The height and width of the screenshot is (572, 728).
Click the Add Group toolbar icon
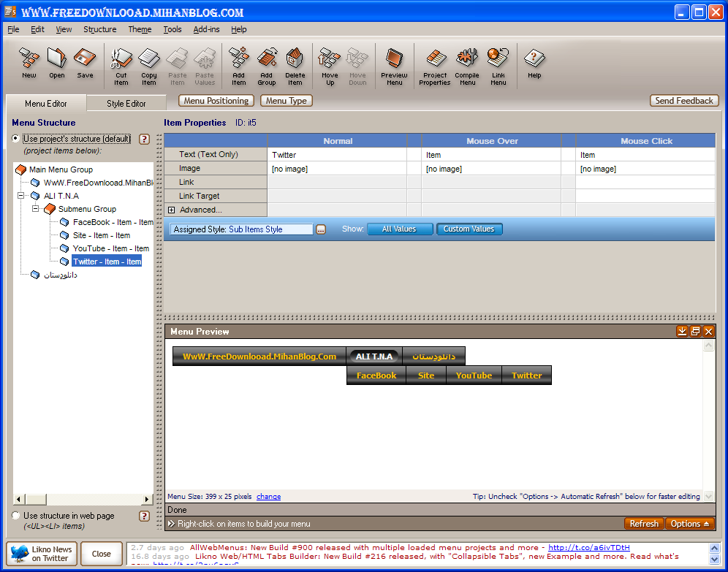(267, 66)
